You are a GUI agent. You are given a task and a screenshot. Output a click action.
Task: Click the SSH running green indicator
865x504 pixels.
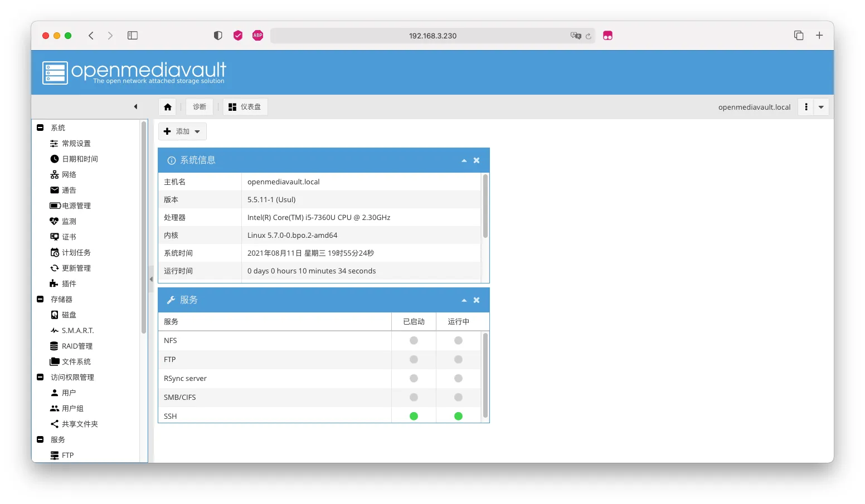coord(458,417)
